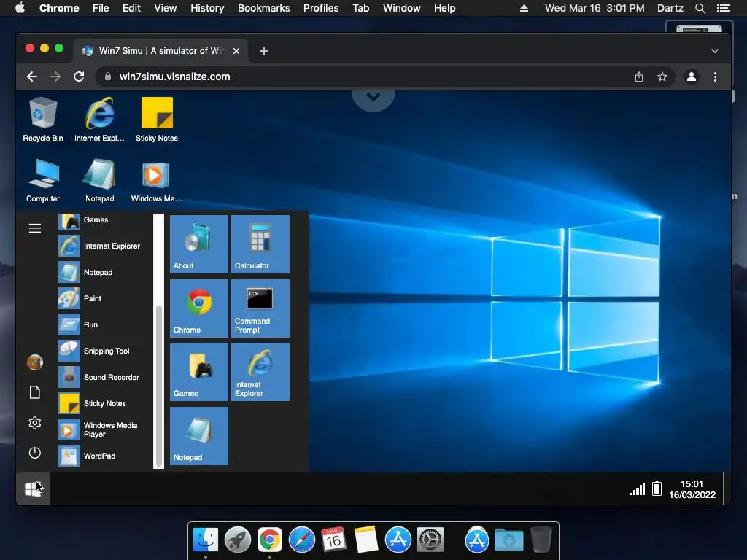The height and width of the screenshot is (560, 747).
Task: Open the History menu
Action: 207,8
